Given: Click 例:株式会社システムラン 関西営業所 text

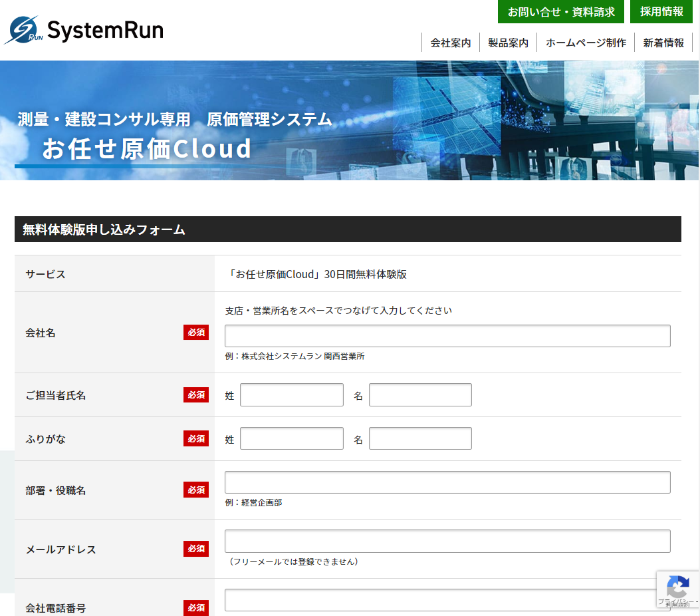Looking at the screenshot, I should pos(294,357).
